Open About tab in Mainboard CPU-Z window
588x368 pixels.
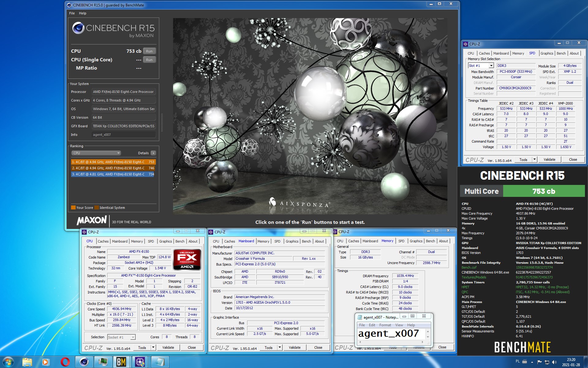point(319,241)
